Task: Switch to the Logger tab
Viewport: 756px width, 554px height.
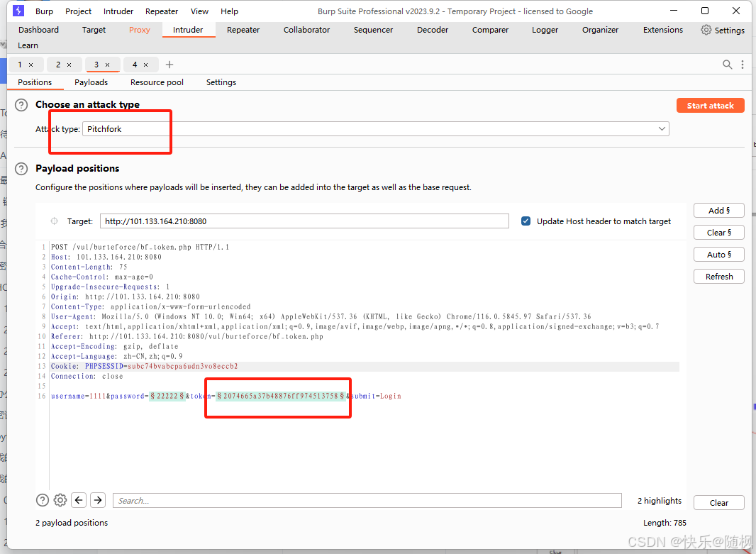Action: click(x=545, y=30)
